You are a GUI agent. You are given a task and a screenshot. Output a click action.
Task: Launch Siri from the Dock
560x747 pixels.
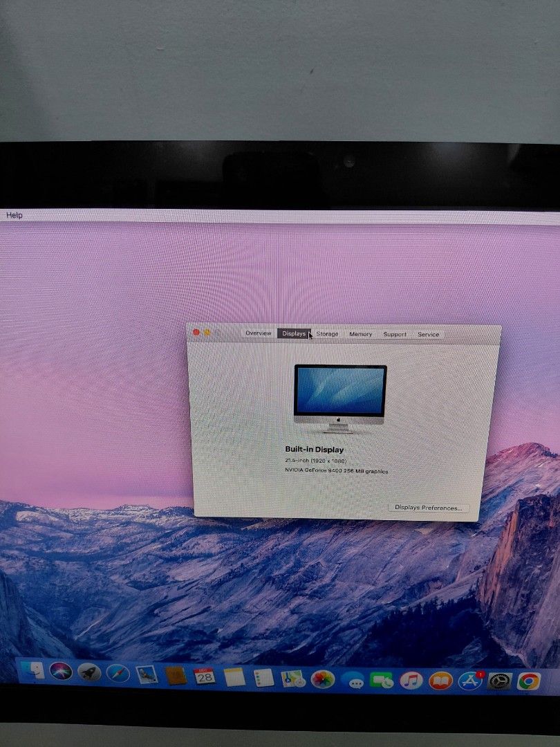pos(61,671)
